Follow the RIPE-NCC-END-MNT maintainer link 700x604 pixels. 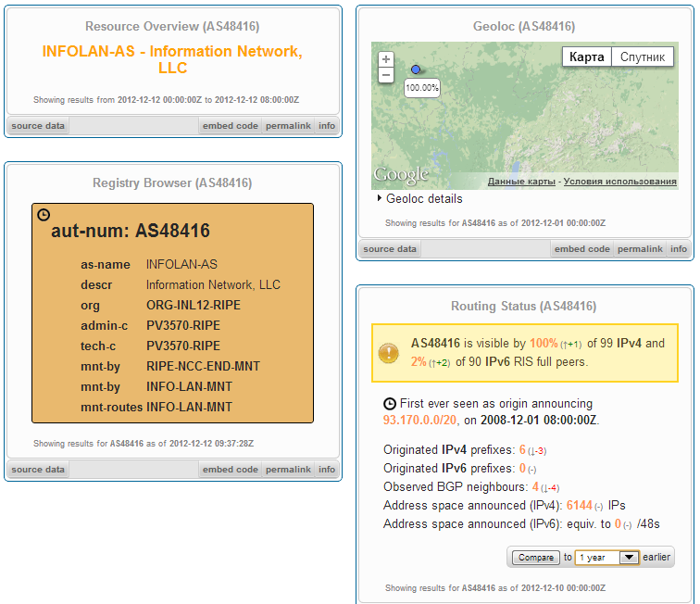point(203,366)
